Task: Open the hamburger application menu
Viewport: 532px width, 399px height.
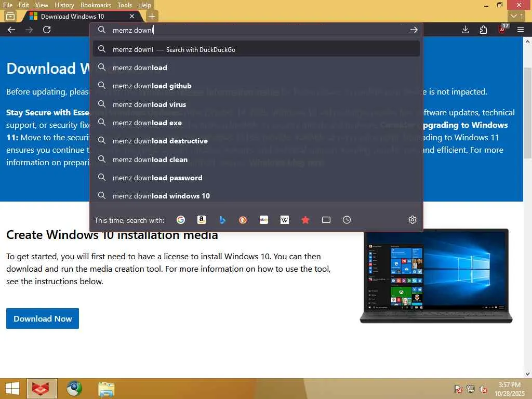Action: [521, 30]
